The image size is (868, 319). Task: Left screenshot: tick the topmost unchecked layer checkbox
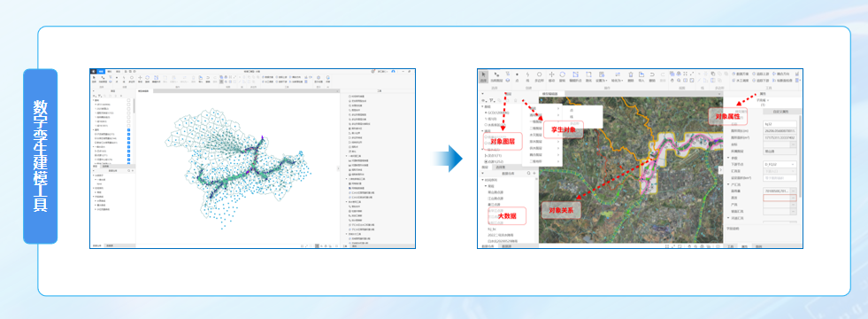point(128,100)
